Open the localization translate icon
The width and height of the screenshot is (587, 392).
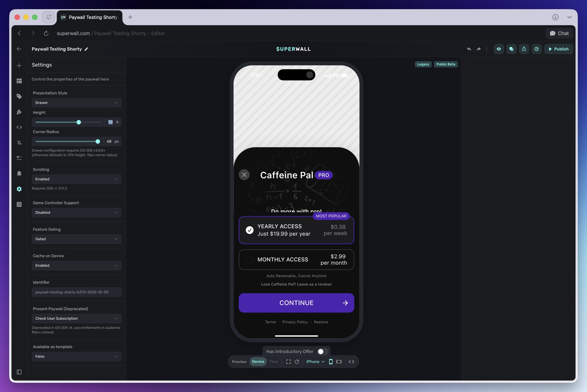click(x=19, y=143)
